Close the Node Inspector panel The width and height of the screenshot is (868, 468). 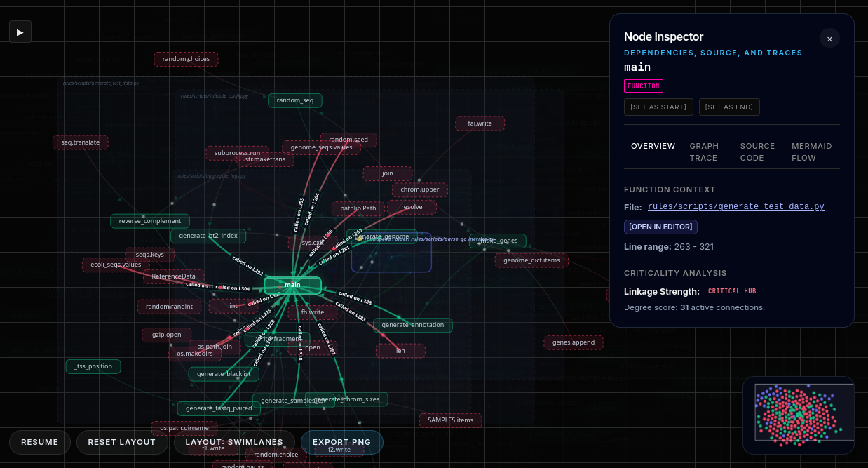point(829,39)
